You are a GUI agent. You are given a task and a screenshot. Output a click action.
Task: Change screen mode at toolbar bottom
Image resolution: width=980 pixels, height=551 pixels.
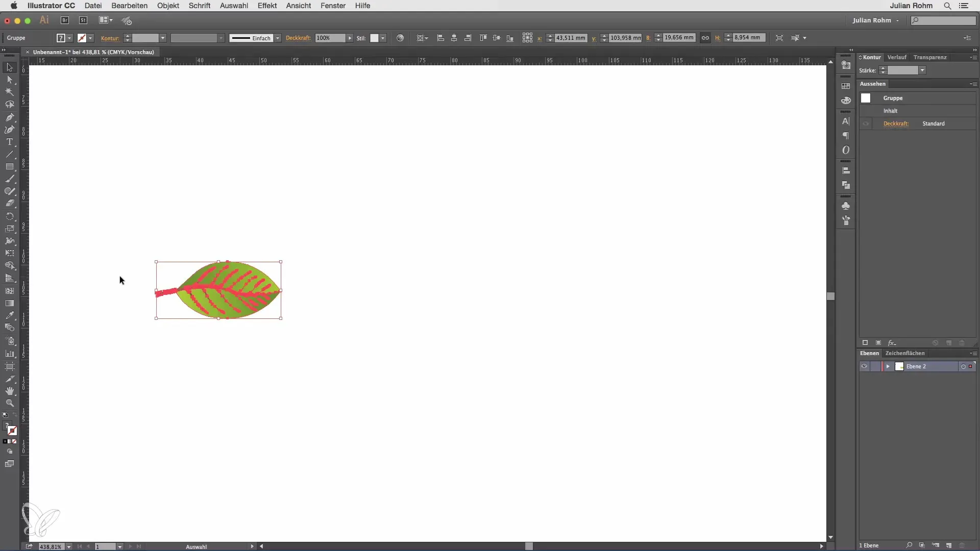[x=10, y=464]
